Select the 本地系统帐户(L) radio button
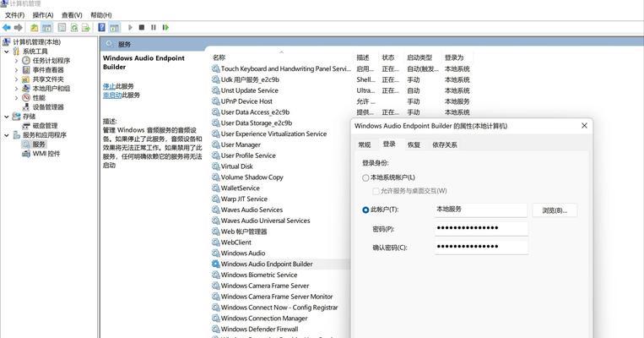644x338 pixels. pos(365,177)
